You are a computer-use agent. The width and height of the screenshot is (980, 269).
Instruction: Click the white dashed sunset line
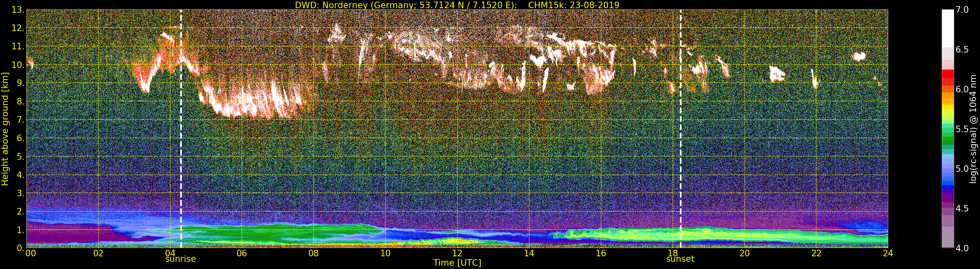[x=680, y=129]
